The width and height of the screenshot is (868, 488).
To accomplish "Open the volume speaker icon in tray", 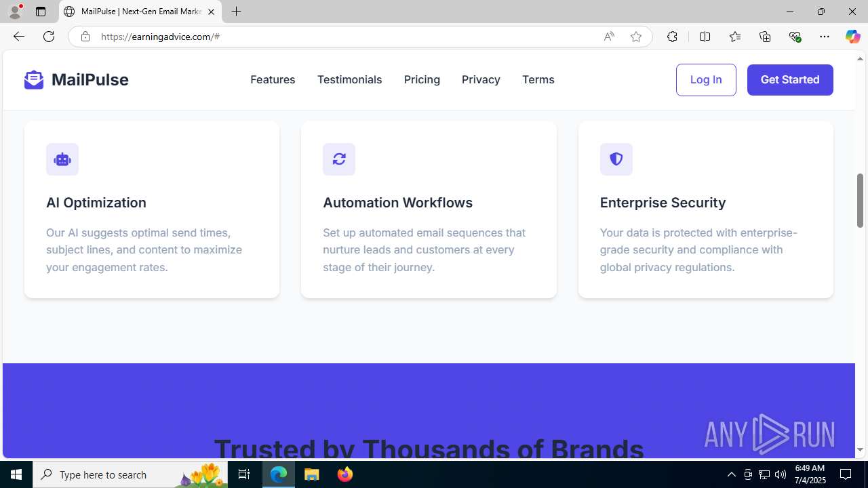I will coord(781,474).
